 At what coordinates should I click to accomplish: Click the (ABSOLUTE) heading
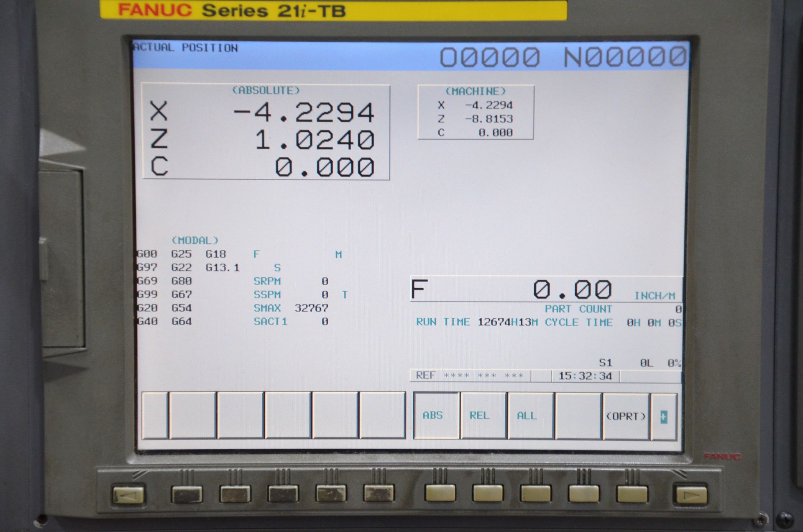pos(266,90)
